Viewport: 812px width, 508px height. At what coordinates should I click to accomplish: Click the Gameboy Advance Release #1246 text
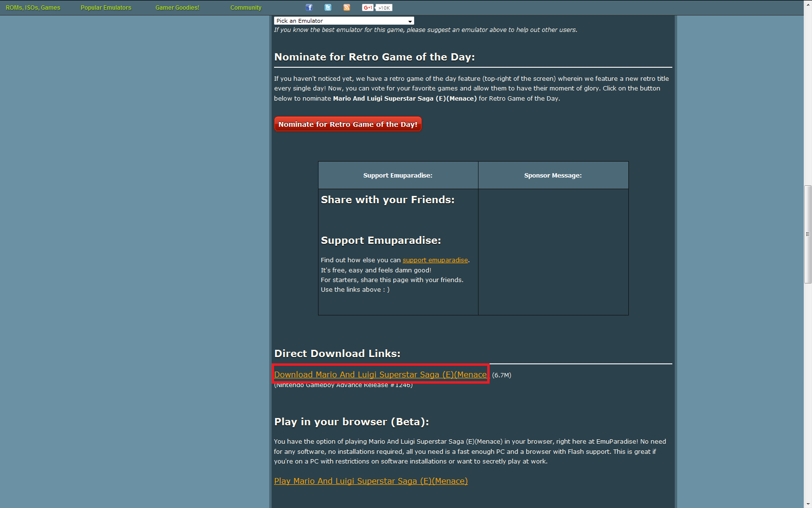pos(343,385)
